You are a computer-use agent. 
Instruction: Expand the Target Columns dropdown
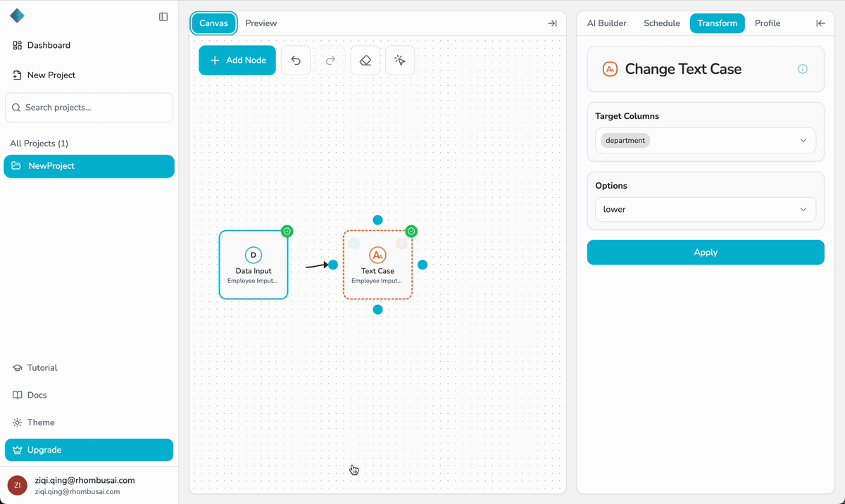[x=705, y=141]
